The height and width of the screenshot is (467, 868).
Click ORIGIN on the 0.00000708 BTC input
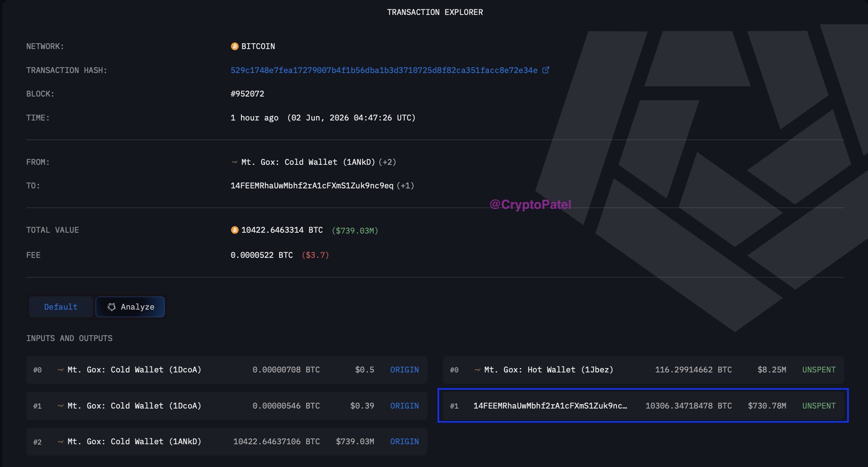click(405, 370)
